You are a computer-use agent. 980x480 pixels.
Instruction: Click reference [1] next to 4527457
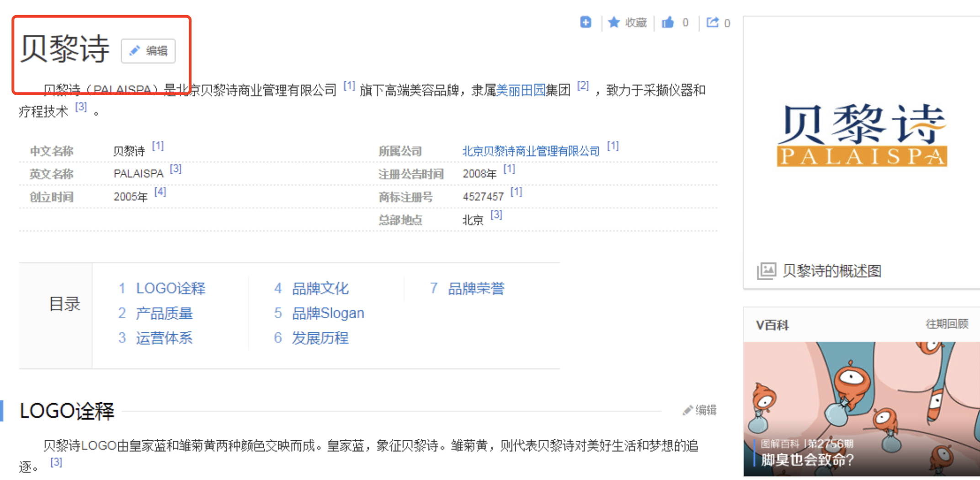(516, 192)
